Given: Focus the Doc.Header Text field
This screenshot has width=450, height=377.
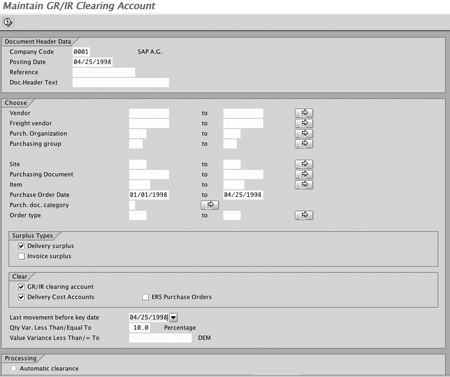Looking at the screenshot, I should [121, 83].
